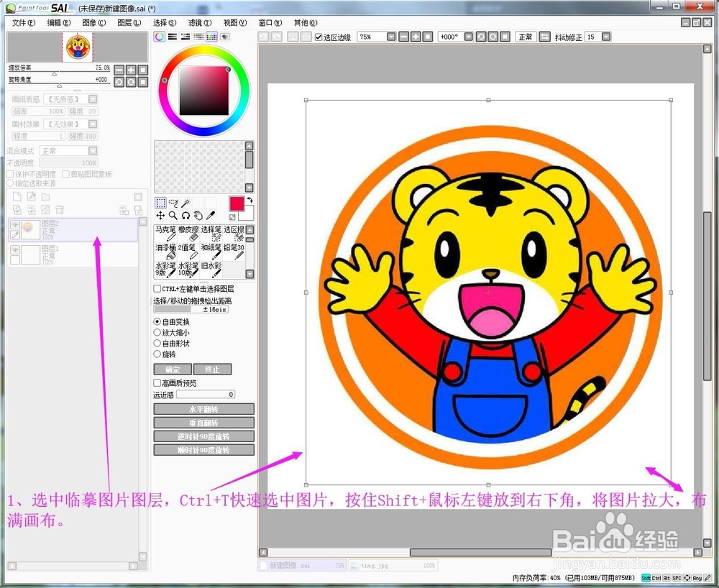The height and width of the screenshot is (588, 719).
Task: Rotate view counterclockwise in navigator
Action: (119, 81)
